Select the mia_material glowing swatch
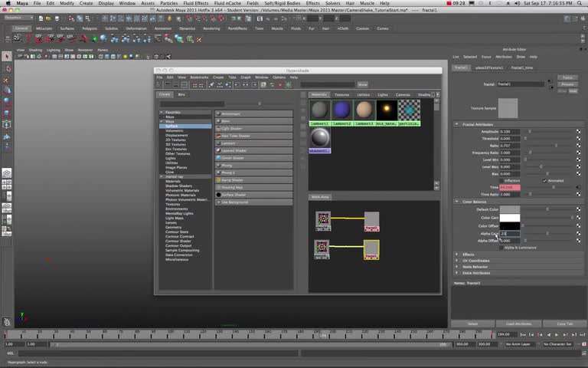This screenshot has width=588, height=368. (x=387, y=110)
